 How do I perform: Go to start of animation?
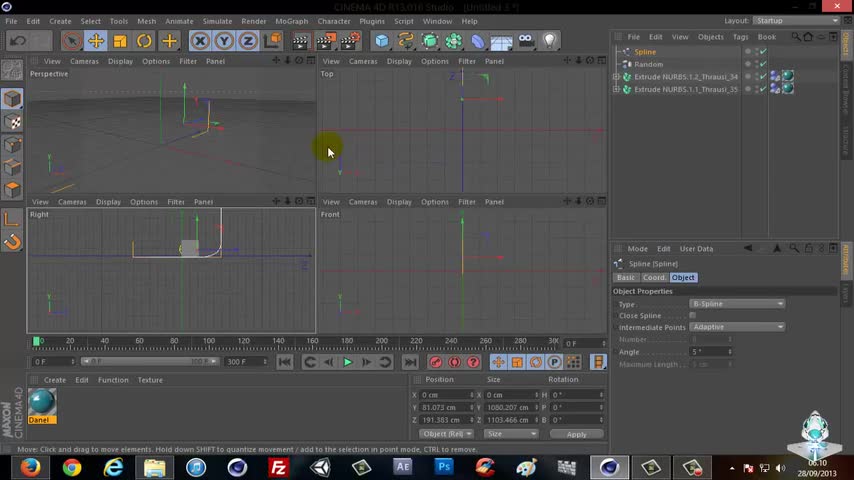pos(285,362)
